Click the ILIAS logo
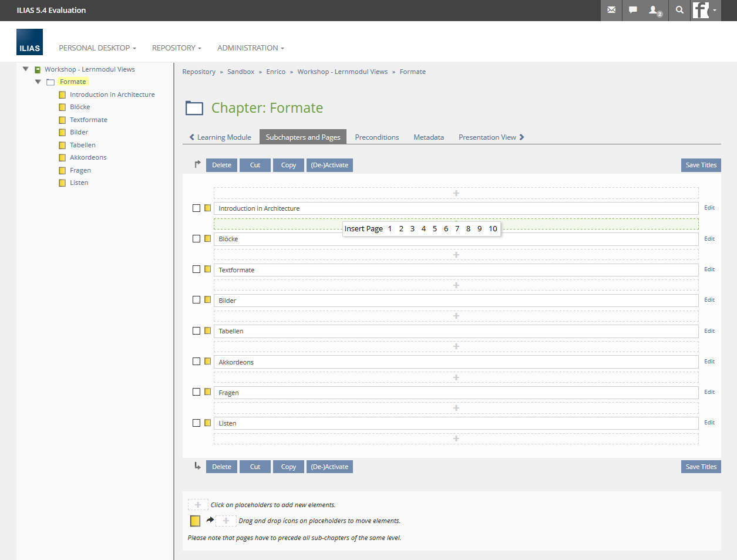 tap(29, 42)
